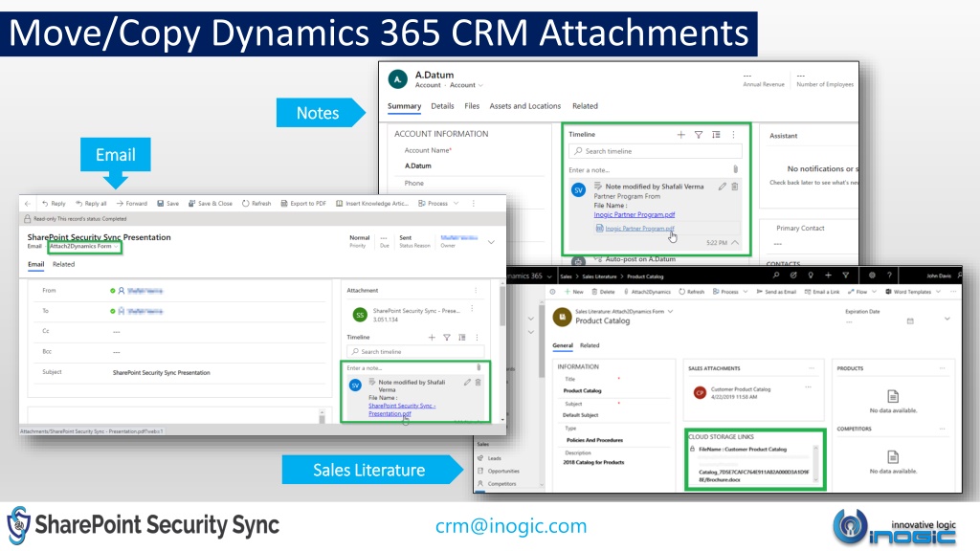
Task: Click the search icon in Dynamics 365 top bar
Action: pyautogui.click(x=775, y=275)
